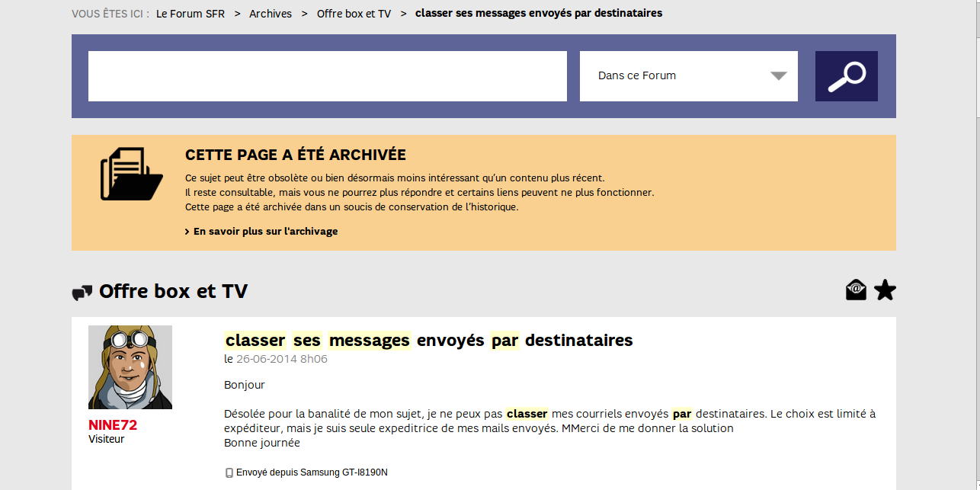Click the 'CETTE PAGE A ÉTÉ ARCHIVÉE' banner heading
Viewport: 980px width, 490px height.
[x=295, y=155]
